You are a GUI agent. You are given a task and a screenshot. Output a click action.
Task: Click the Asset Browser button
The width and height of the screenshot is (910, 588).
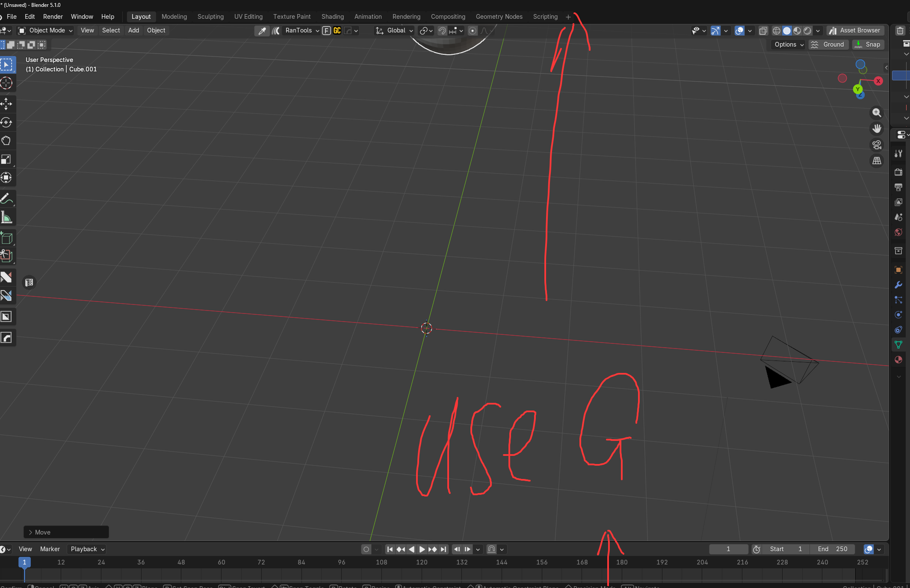point(855,30)
